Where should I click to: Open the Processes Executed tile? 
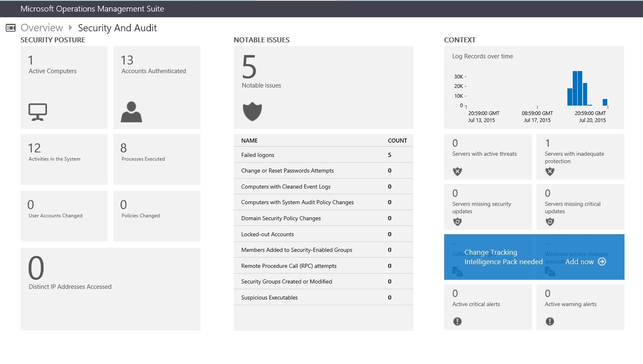coord(157,159)
